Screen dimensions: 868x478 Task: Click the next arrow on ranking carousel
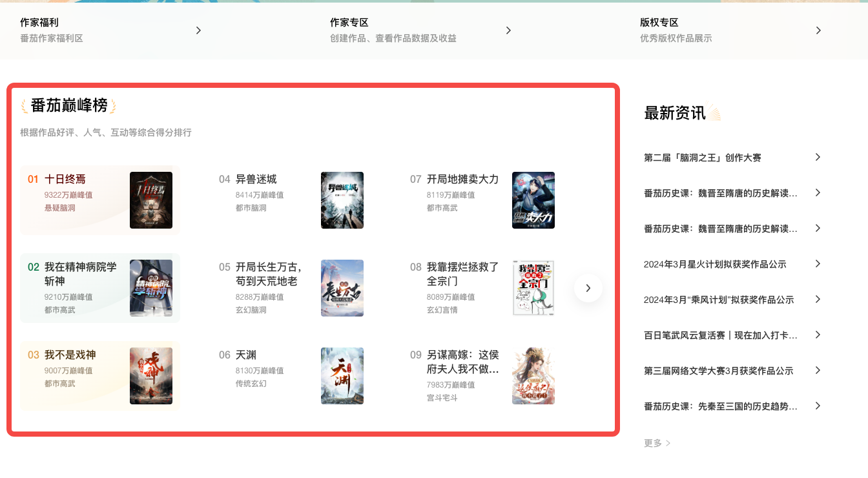[588, 288]
